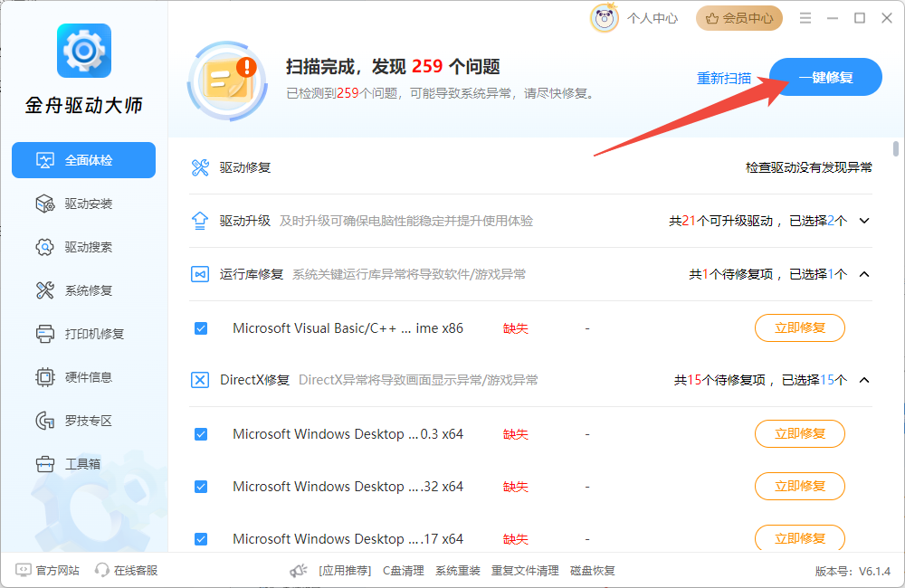Image resolution: width=905 pixels, height=588 pixels.
Task: Click 检查驱动没有发现异常 status text
Action: click(808, 167)
